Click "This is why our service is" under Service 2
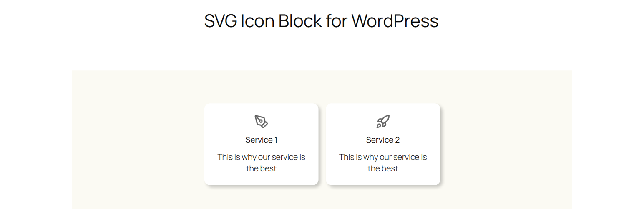 click(x=383, y=157)
